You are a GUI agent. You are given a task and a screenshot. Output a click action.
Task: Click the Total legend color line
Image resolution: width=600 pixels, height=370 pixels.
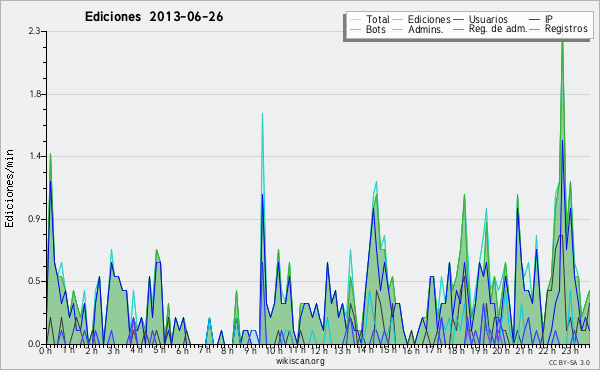pyautogui.click(x=356, y=20)
